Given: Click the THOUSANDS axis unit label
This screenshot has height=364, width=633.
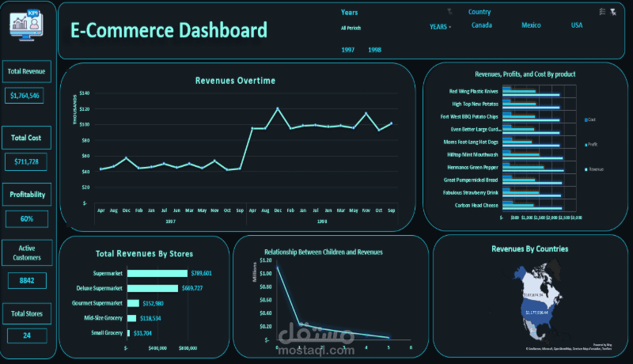Looking at the screenshot, I should click(74, 109).
